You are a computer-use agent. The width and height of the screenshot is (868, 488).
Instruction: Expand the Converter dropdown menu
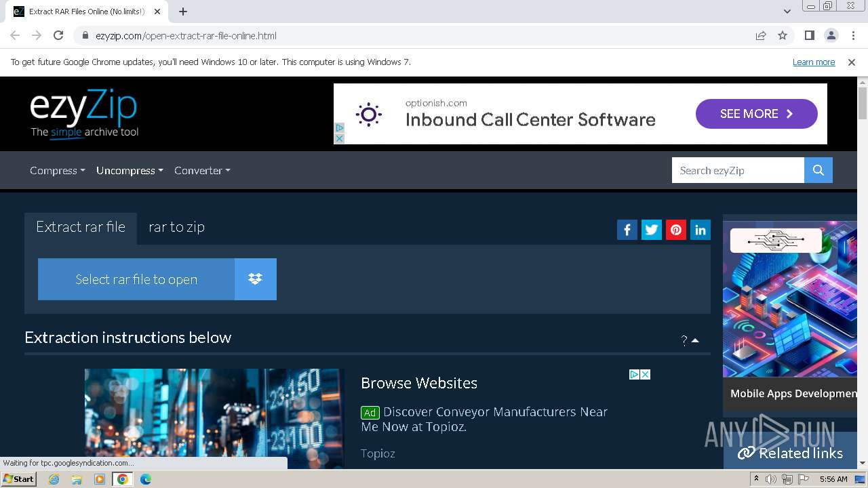202,170
